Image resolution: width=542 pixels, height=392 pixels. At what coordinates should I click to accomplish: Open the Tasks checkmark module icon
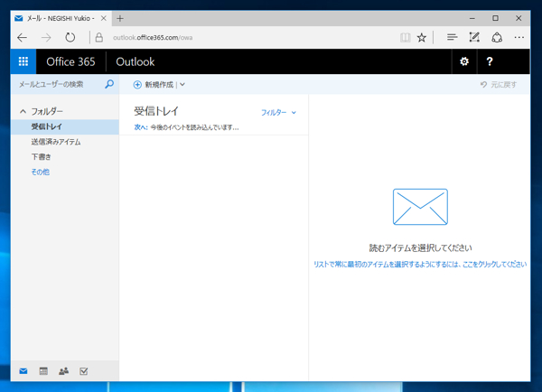84,371
